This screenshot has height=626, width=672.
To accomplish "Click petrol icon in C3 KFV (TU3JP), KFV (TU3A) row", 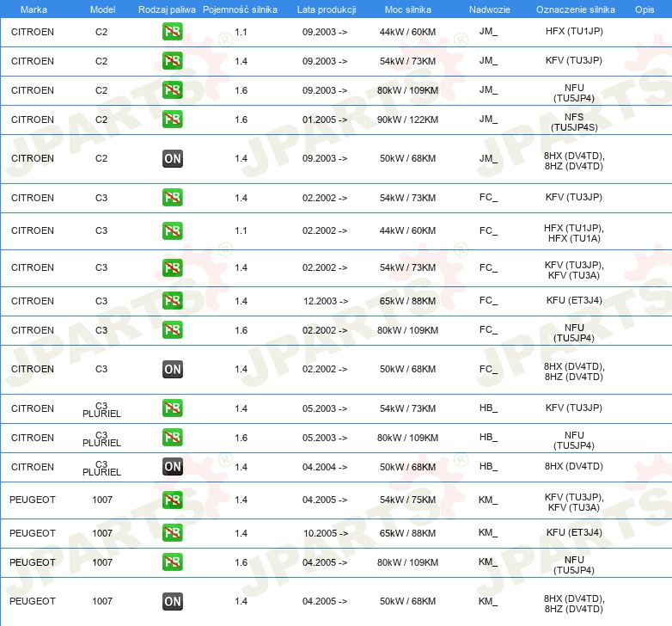I will tap(172, 267).
